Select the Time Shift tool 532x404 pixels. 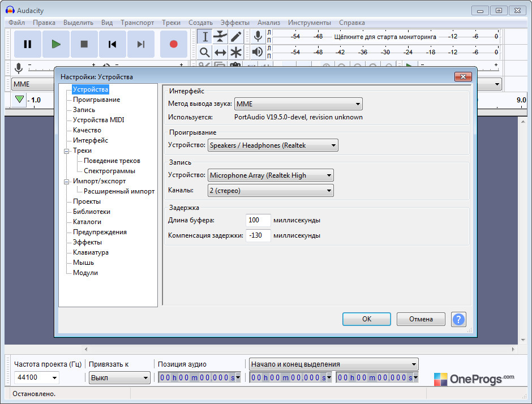[x=220, y=52]
